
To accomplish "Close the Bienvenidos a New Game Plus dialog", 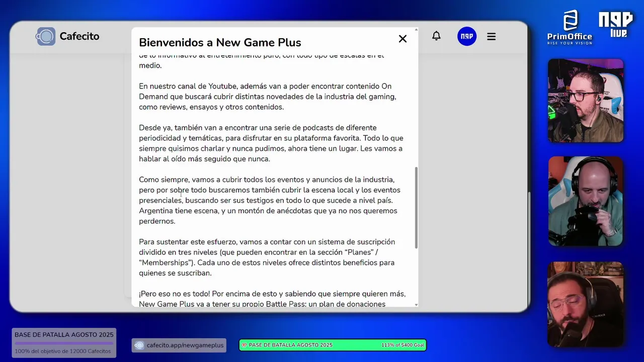I will 403,39.
